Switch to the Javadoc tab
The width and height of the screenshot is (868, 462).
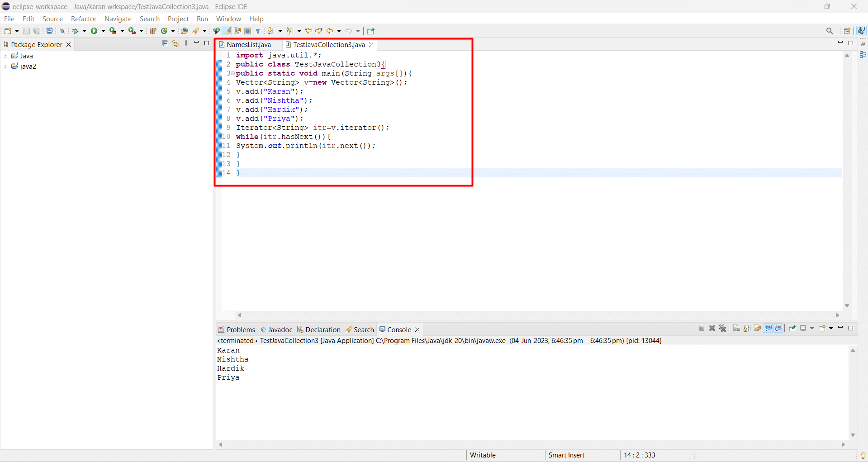tap(276, 329)
